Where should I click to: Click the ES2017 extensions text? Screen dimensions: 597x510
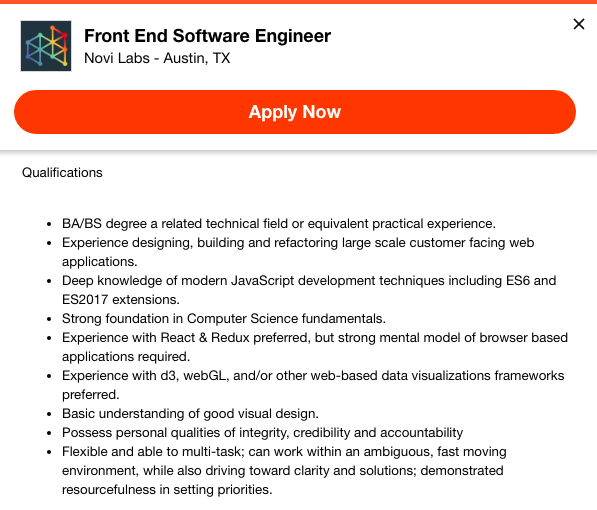[x=121, y=300]
